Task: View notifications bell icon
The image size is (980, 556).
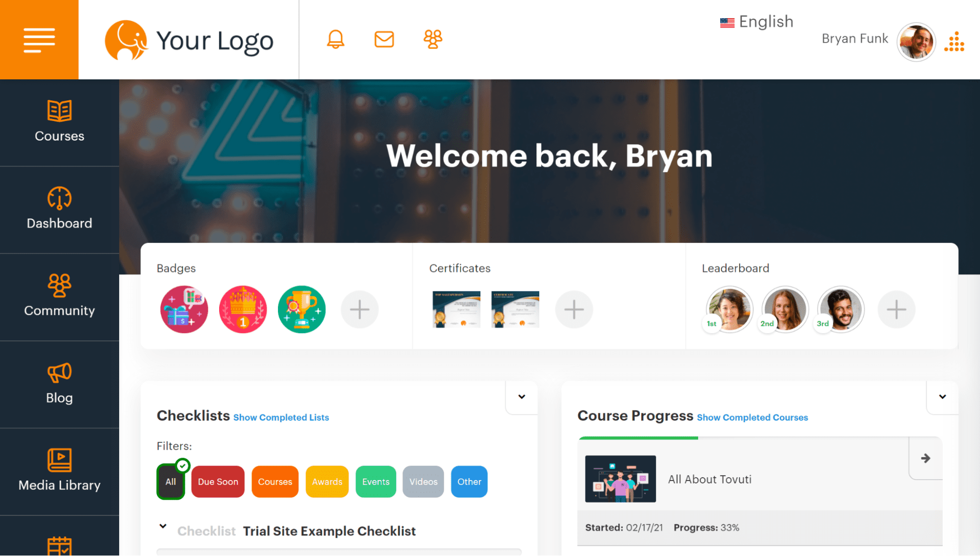Action: pos(335,39)
